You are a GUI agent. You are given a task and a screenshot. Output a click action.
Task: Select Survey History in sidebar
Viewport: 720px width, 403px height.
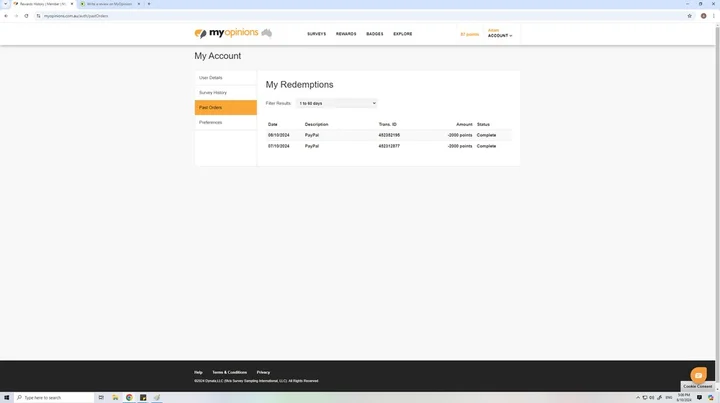coord(213,92)
